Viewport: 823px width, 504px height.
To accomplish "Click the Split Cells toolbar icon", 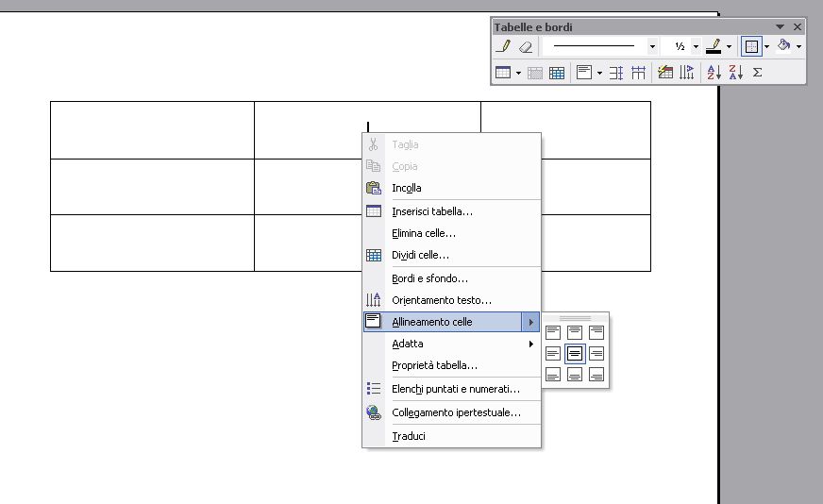I will point(557,73).
